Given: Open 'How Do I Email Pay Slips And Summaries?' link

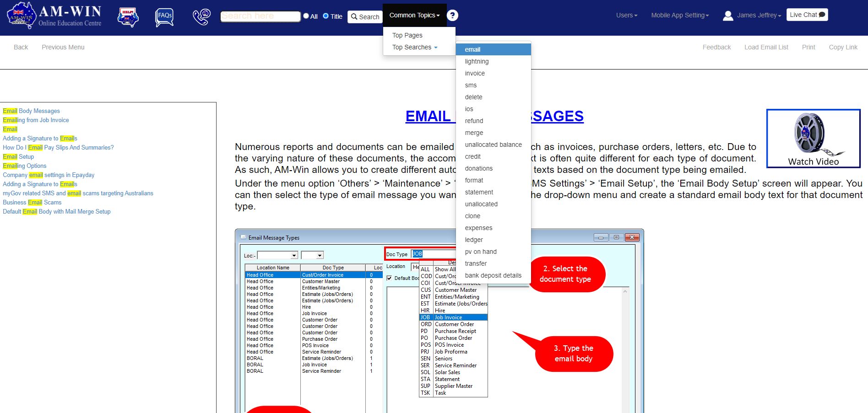Looking at the screenshot, I should point(58,147).
